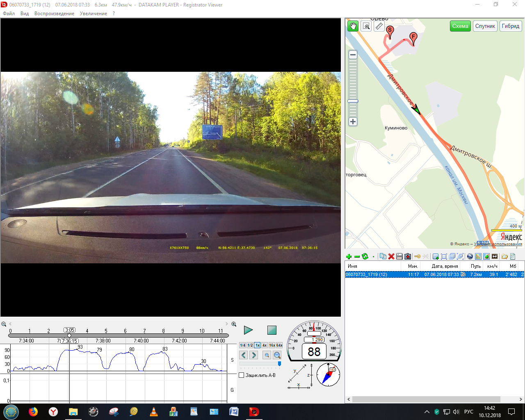Open the Воспроизведение menu
The image size is (525, 420).
[x=54, y=14]
